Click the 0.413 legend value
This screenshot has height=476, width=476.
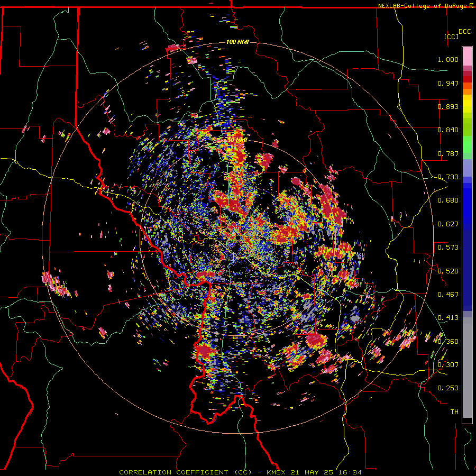click(448, 318)
